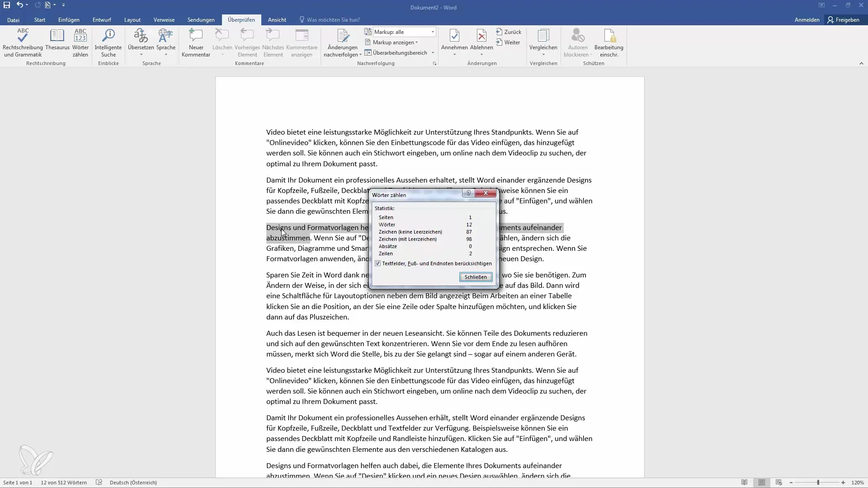
Task: Undo the last action
Action: 19,5
